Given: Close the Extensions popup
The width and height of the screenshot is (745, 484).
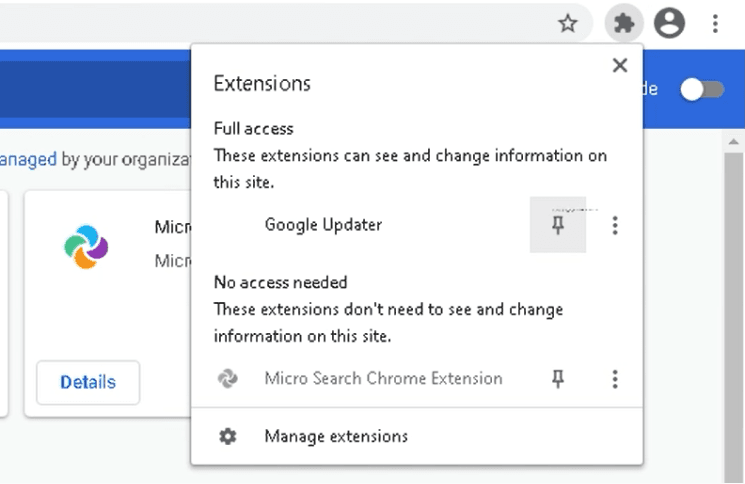Looking at the screenshot, I should click(x=620, y=66).
